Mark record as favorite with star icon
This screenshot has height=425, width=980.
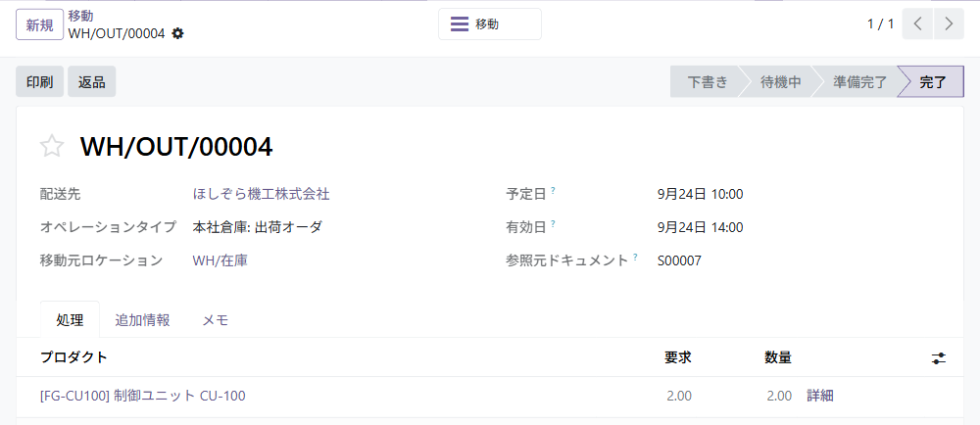click(52, 146)
